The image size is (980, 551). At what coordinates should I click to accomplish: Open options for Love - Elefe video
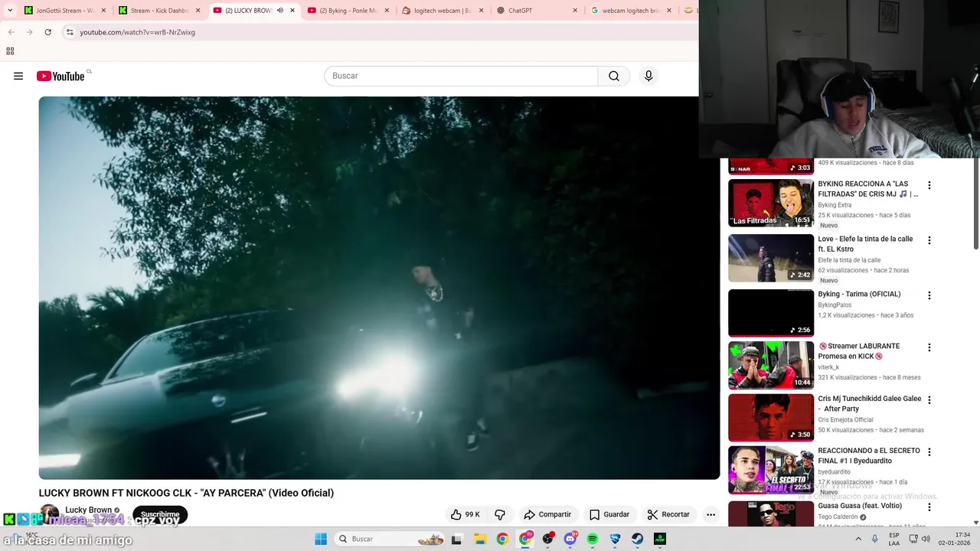(929, 240)
